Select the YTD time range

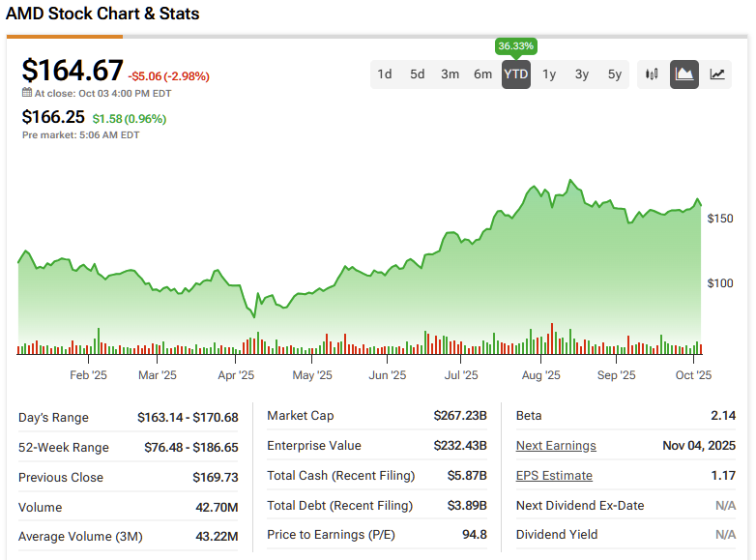point(516,74)
